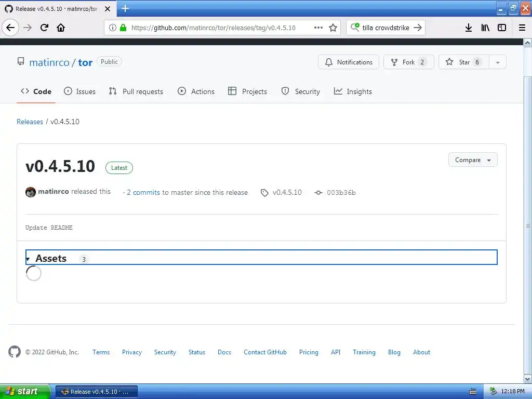Open the v0.4.5.10 tag link

click(287, 192)
